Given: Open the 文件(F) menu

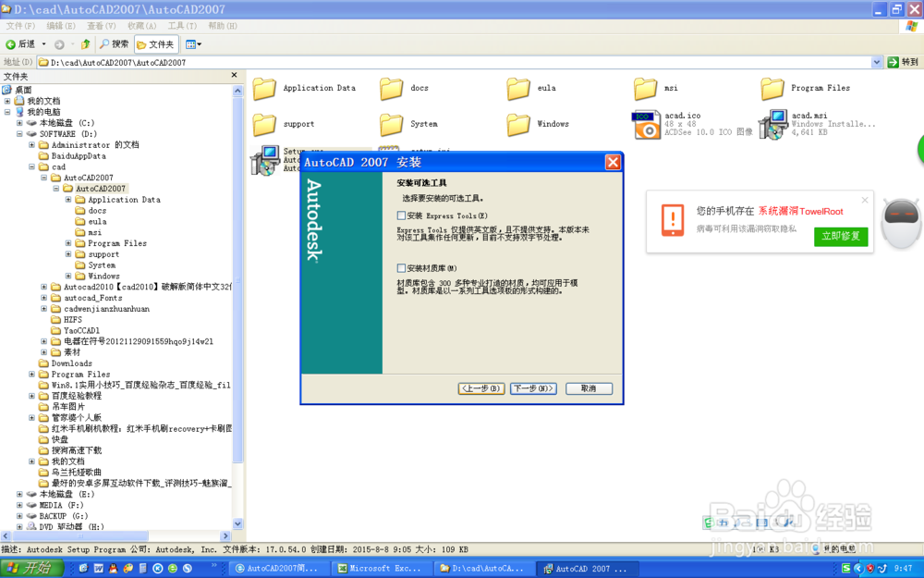Looking at the screenshot, I should [x=20, y=26].
